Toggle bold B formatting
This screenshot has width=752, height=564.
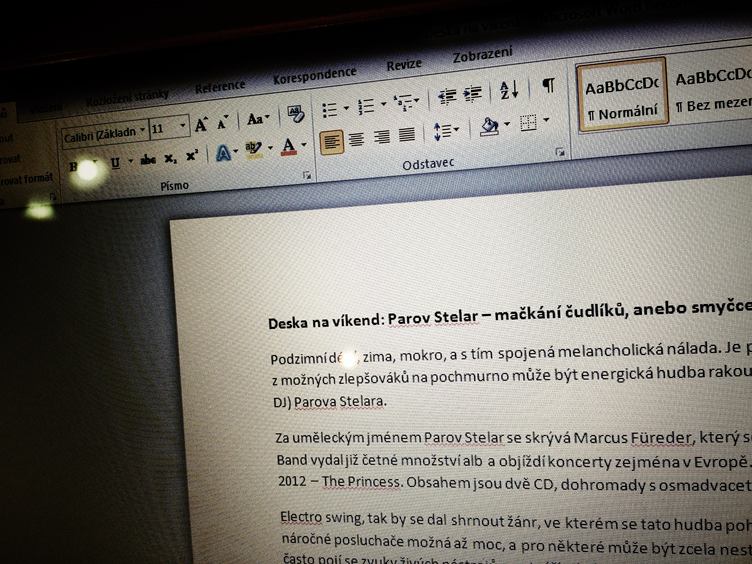tap(73, 167)
